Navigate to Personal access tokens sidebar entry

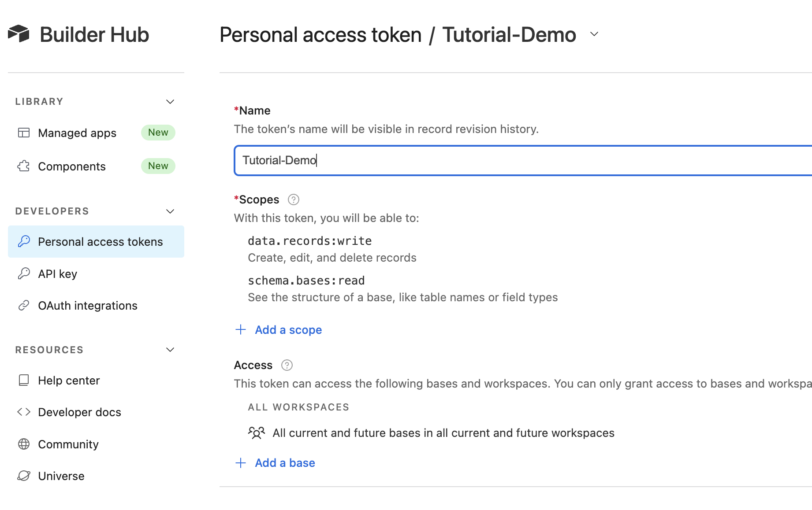pos(100,241)
